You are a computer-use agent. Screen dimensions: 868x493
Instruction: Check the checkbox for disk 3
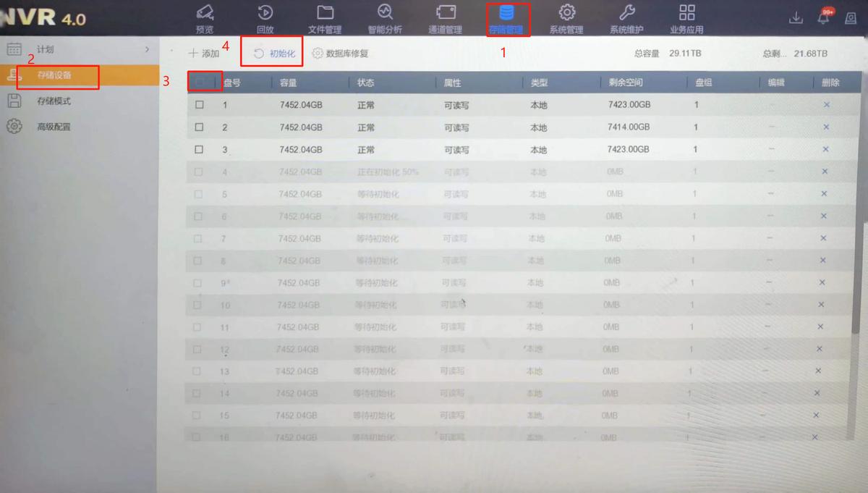point(200,149)
